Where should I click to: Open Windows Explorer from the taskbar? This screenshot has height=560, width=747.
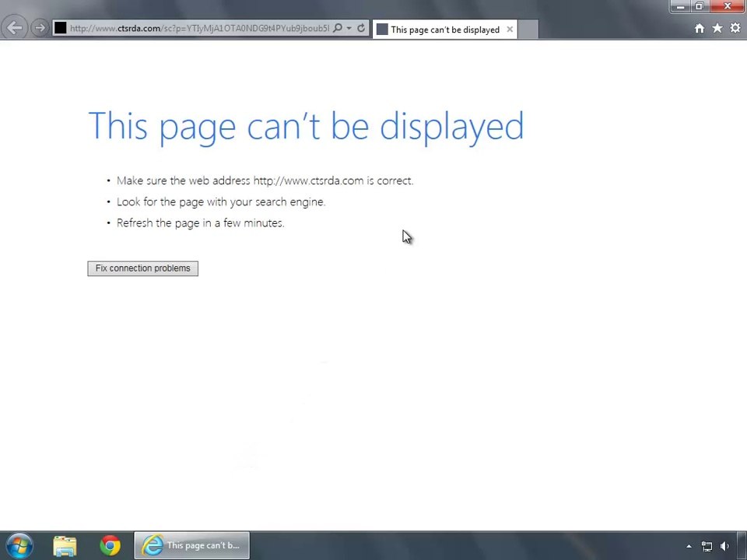coord(65,546)
